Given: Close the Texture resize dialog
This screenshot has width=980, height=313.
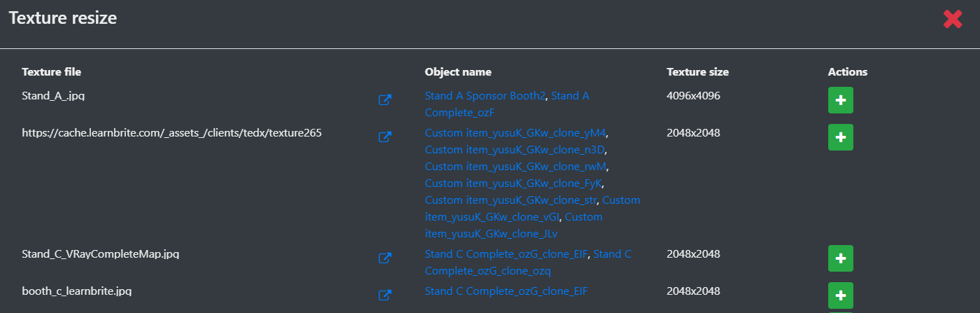Looking at the screenshot, I should point(953,20).
